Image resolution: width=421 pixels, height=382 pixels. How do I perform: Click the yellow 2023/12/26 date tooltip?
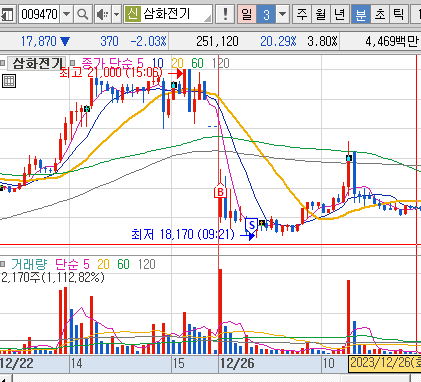(385, 364)
